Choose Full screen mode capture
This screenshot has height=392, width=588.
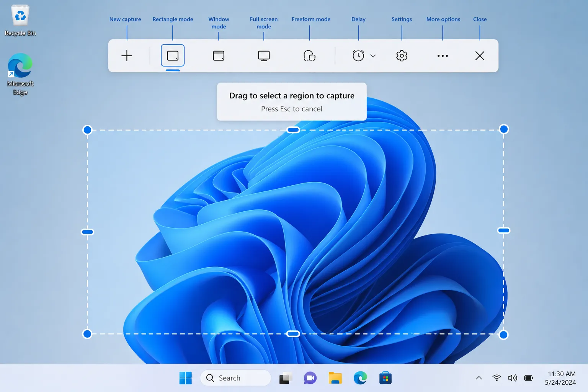[264, 56]
